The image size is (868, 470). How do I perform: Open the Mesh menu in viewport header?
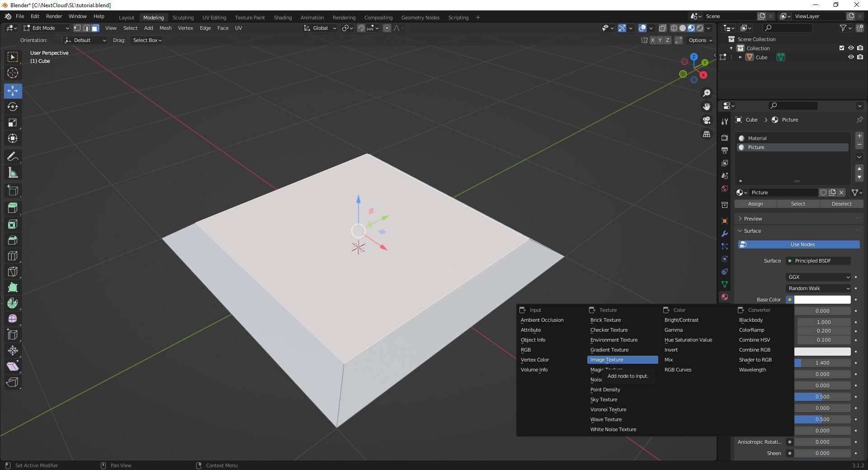coord(165,28)
